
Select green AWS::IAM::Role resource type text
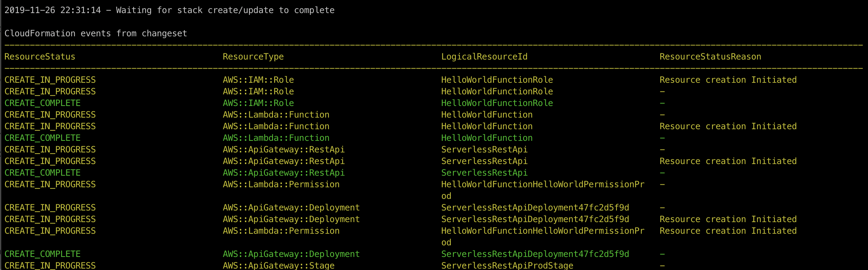[x=258, y=103]
